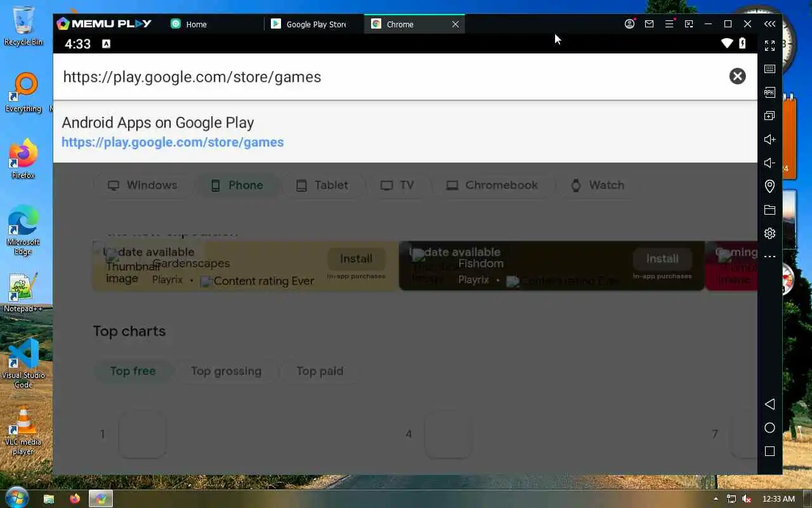Click the taskbar clock 12:33 AM

click(x=778, y=498)
